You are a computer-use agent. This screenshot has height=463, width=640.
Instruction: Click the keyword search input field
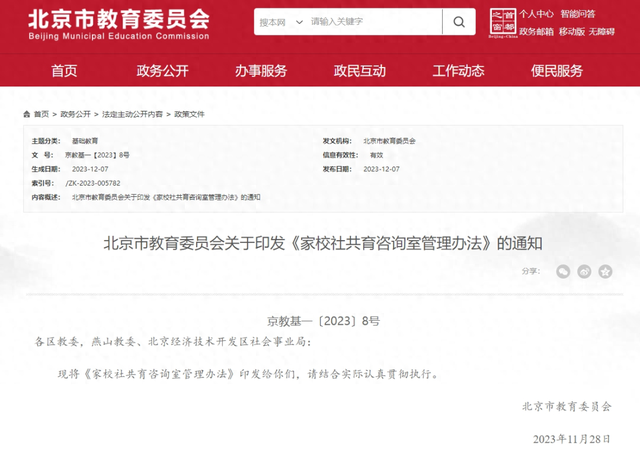point(375,22)
